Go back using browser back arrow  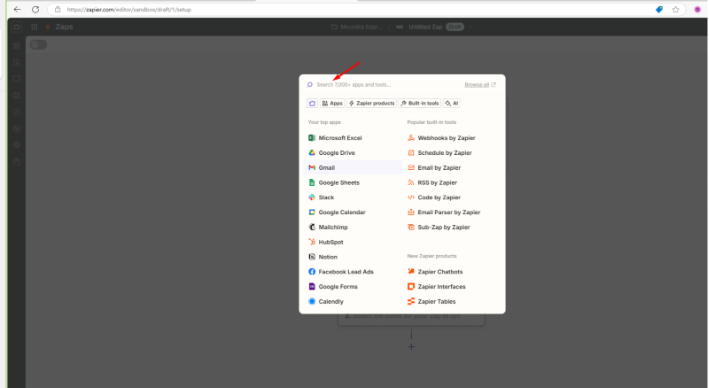17,9
